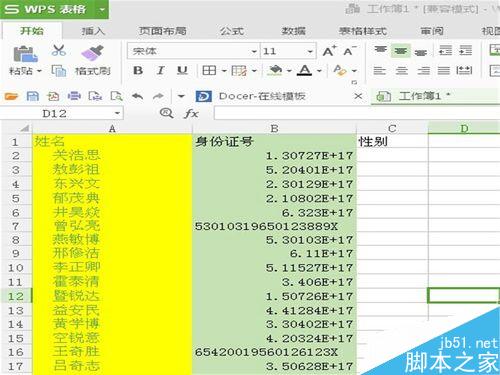Center text horizontally
This screenshot has height=375, width=500.
[402, 70]
